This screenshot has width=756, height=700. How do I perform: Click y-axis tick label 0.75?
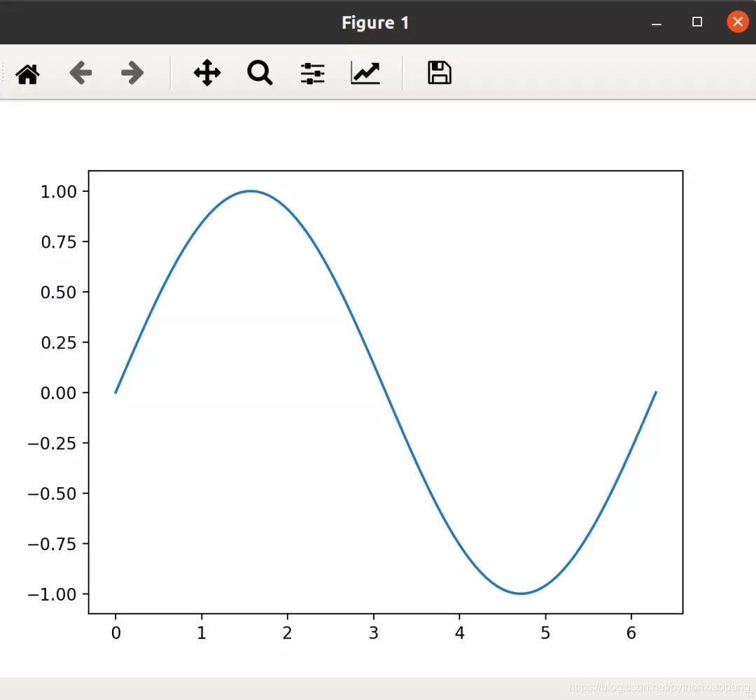click(x=58, y=242)
